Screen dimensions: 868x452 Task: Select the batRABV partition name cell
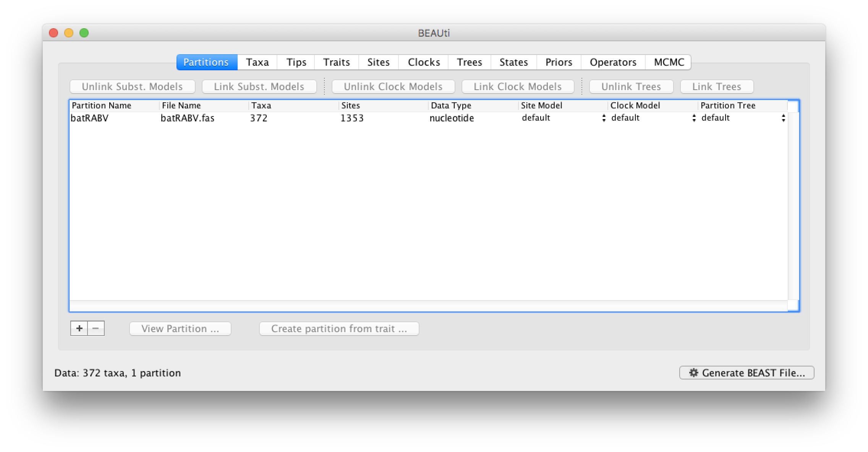click(114, 118)
